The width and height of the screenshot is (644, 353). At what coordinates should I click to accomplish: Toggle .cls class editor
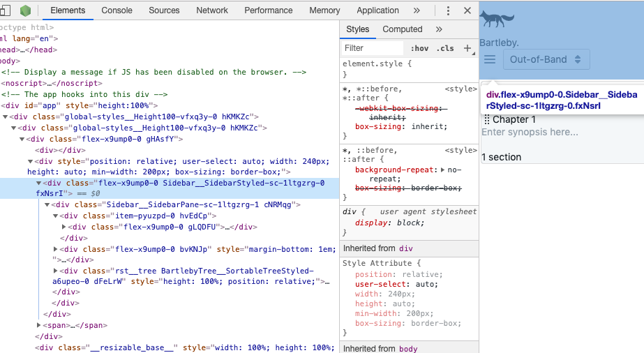[445, 48]
